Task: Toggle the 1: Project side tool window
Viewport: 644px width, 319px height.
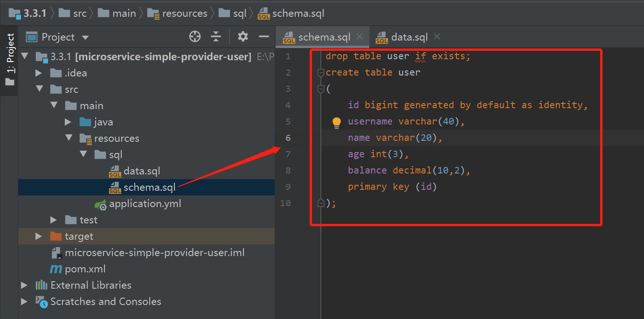Action: [9, 60]
